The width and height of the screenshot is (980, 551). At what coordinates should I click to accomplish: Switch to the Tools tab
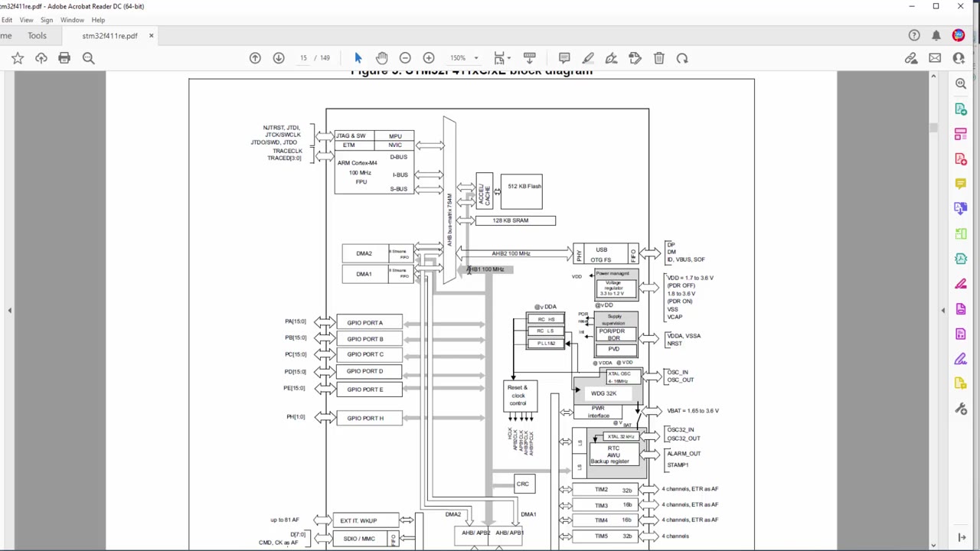tap(37, 36)
